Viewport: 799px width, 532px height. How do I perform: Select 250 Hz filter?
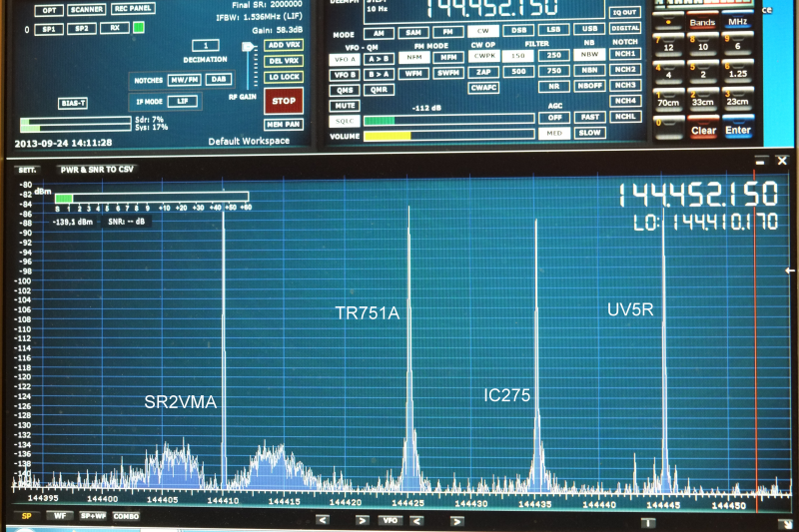(x=554, y=55)
